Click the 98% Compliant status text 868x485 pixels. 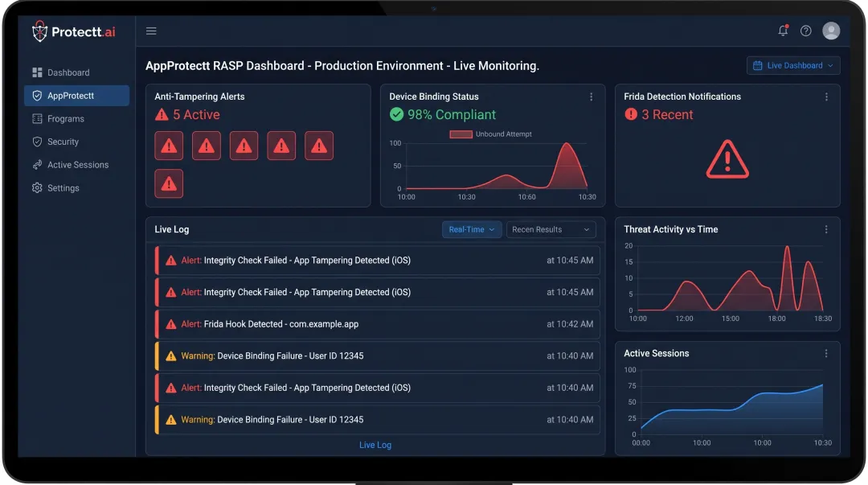pos(452,115)
